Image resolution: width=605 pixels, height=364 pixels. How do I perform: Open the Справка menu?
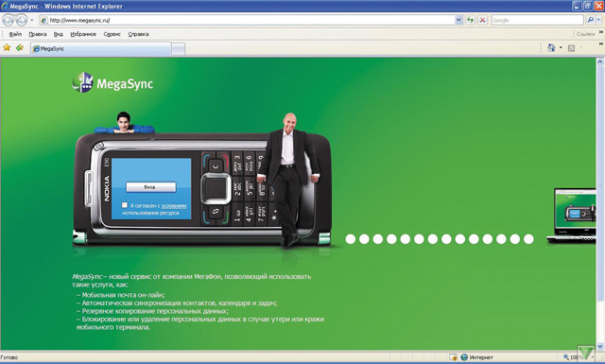(x=138, y=34)
